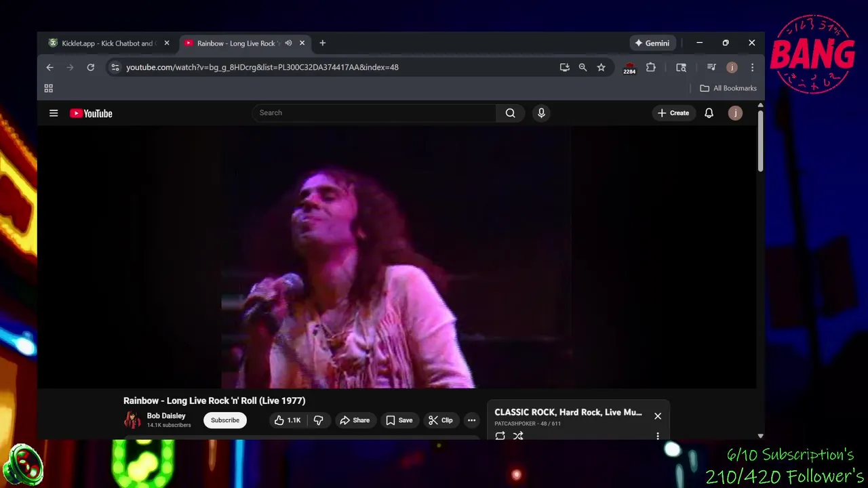
Task: Subscribe to Bob Daisley channel
Action: (224, 420)
